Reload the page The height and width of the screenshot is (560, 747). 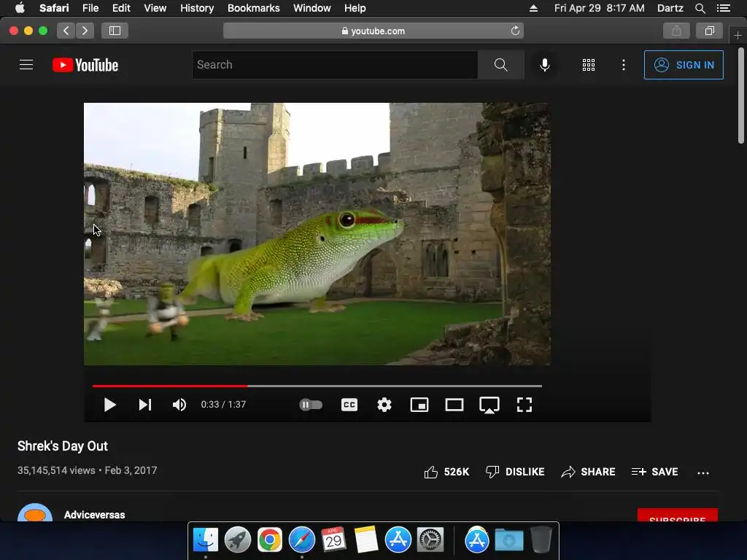(515, 31)
